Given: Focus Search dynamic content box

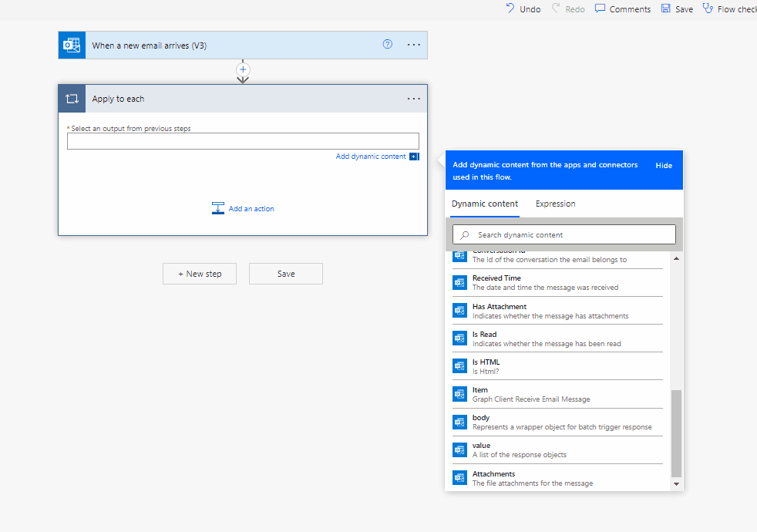Looking at the screenshot, I should click(x=564, y=234).
